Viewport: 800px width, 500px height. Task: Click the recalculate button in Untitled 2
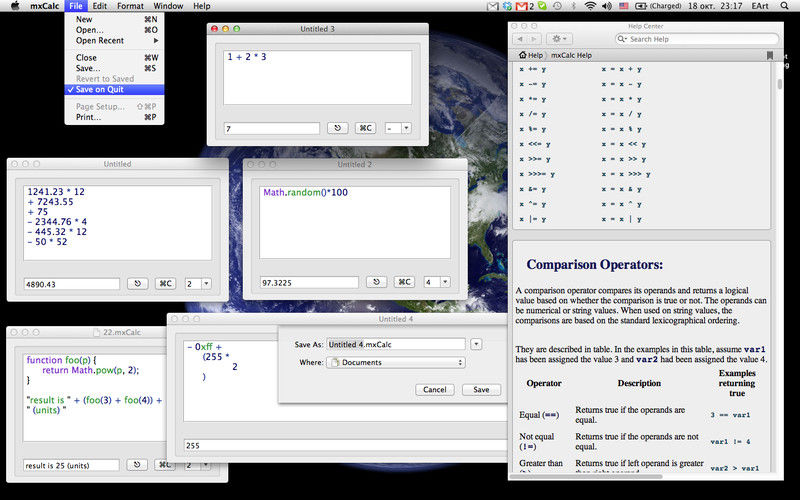point(376,282)
